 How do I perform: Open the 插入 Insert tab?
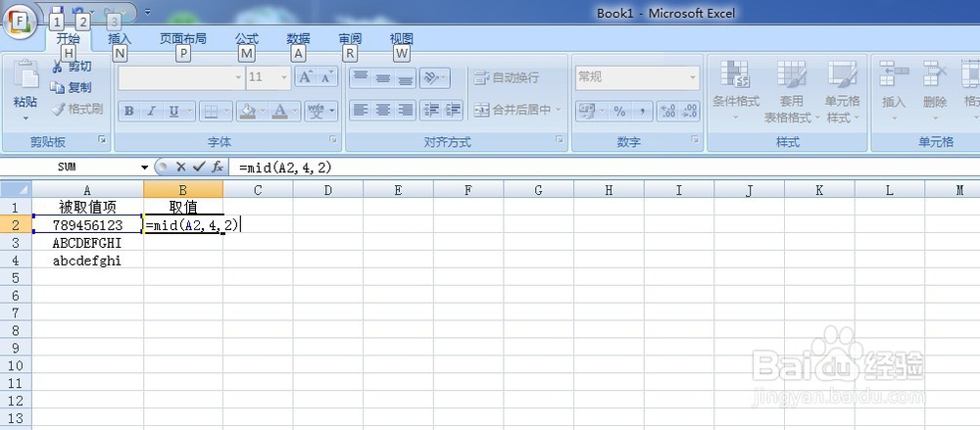(120, 39)
